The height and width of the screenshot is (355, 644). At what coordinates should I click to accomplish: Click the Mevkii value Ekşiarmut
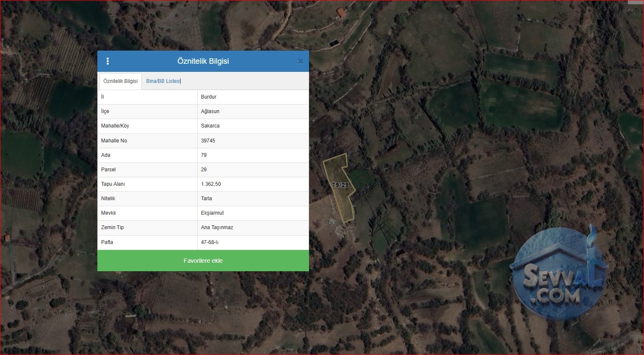point(213,213)
